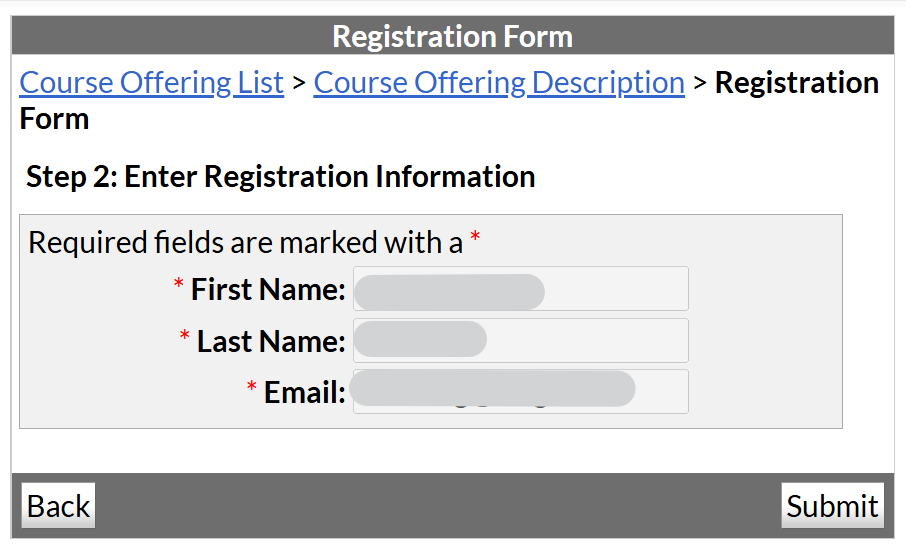Submit the registration form
This screenshot has width=906, height=551.
tap(832, 506)
